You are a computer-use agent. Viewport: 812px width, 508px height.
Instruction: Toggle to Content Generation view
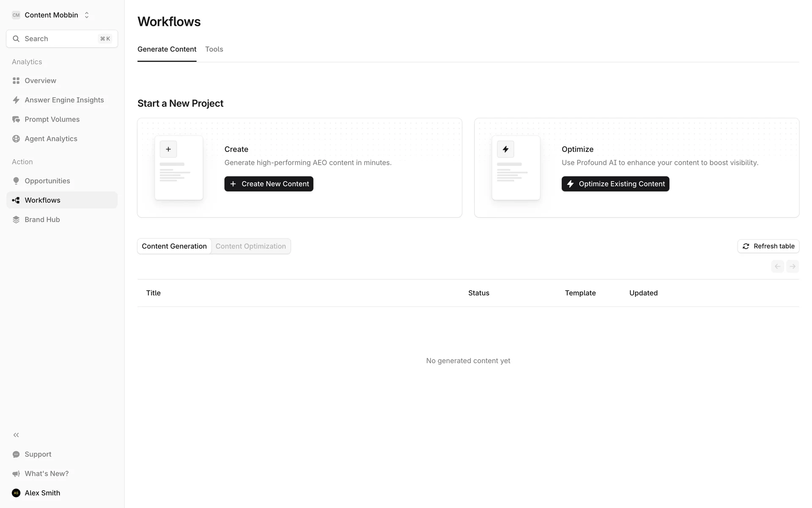click(x=174, y=246)
